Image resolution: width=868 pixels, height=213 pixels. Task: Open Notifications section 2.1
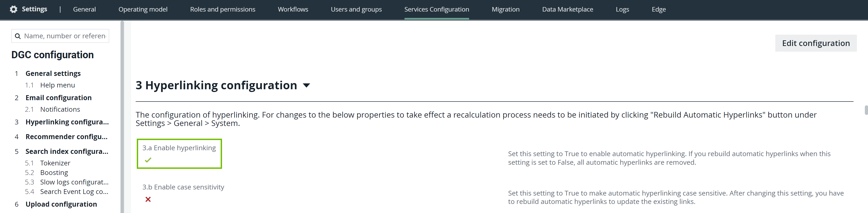pyautogui.click(x=60, y=109)
